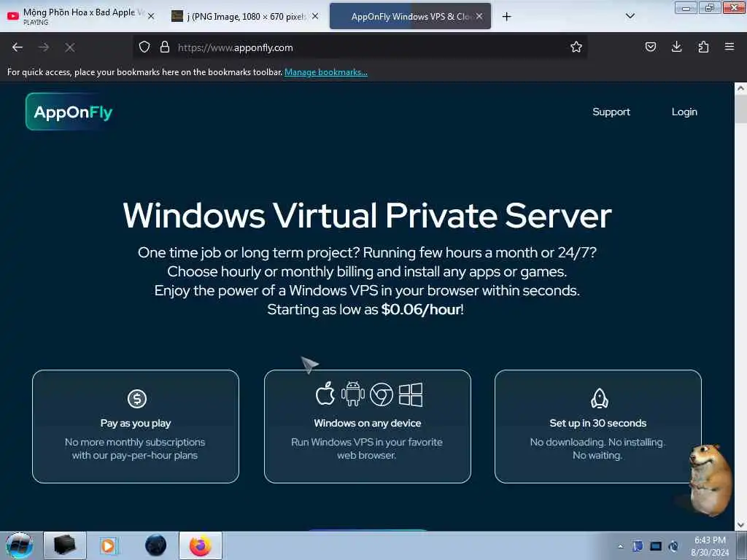Open the Downloads panel

(x=676, y=47)
